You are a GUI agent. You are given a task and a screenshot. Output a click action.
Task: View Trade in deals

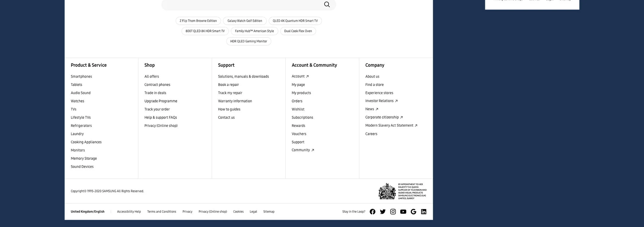point(155,93)
